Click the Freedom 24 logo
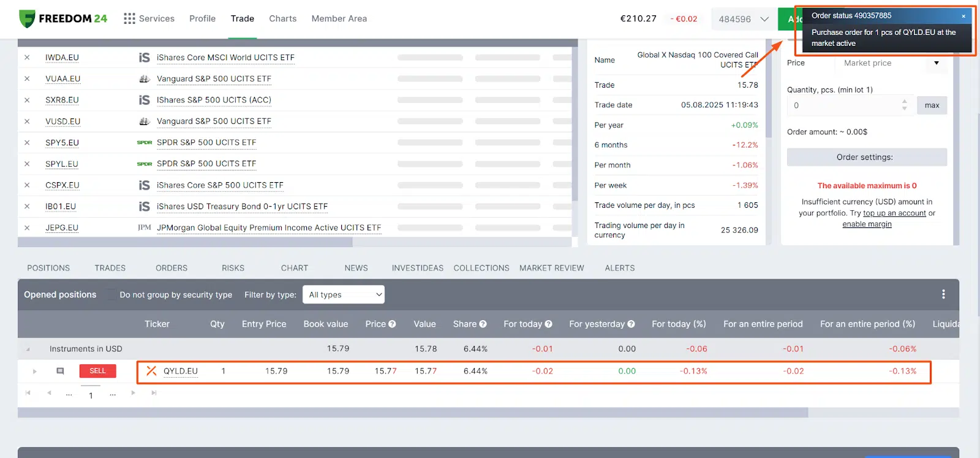The width and height of the screenshot is (980, 458). pyautogui.click(x=63, y=18)
